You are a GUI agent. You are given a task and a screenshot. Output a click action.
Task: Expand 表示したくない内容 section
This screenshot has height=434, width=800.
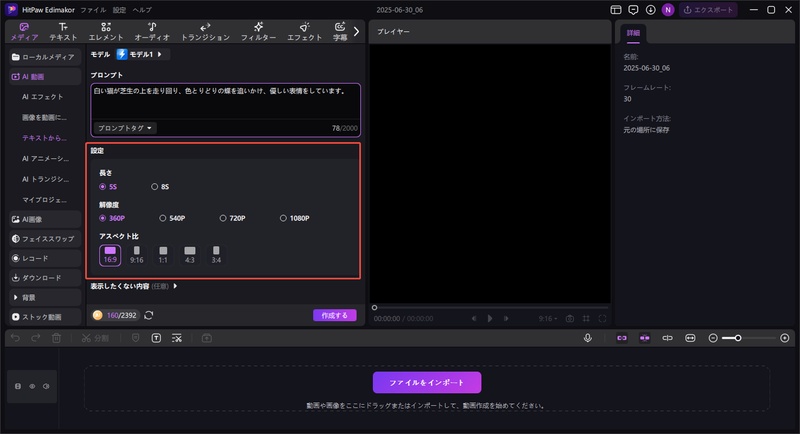(134, 286)
